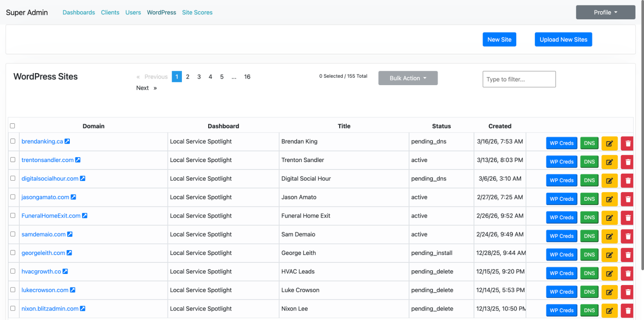644x320 pixels.
Task: Open external link icon beside FuneralHomeExit.com
Action: tap(85, 216)
